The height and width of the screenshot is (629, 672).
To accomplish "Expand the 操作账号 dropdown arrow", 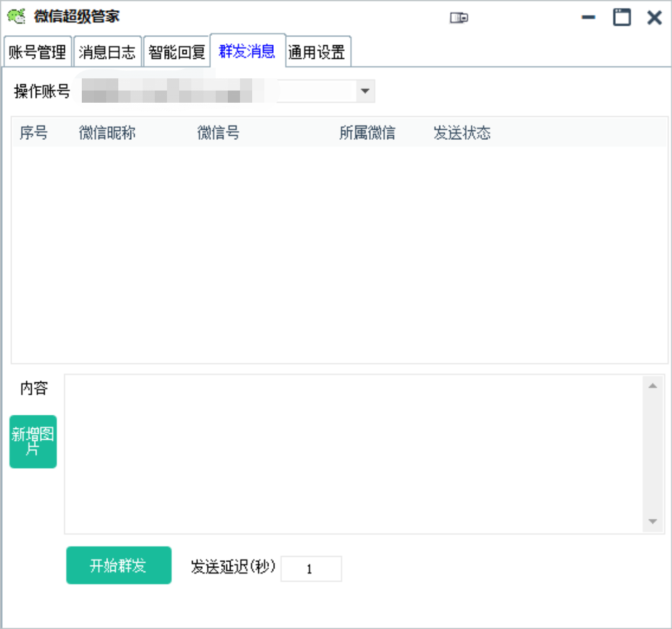I will [x=365, y=91].
